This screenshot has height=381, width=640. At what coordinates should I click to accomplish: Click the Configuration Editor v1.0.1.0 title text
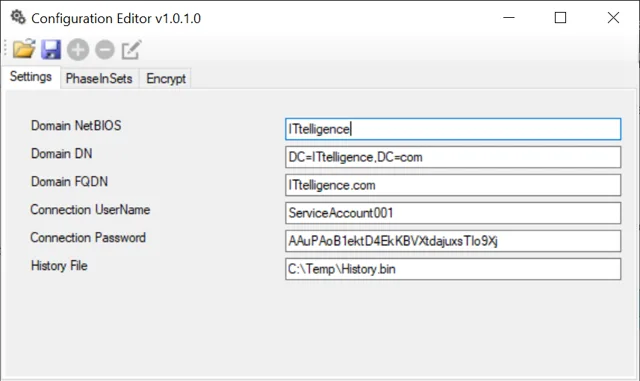[116, 18]
